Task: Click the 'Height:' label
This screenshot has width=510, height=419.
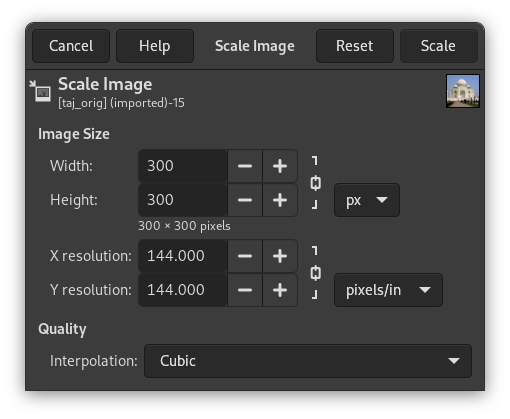Action: 74,200
